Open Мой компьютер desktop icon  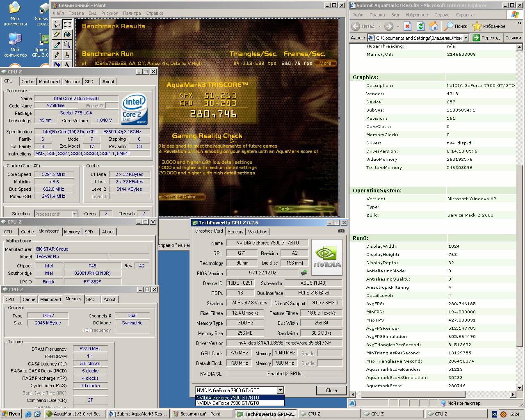tap(15, 45)
